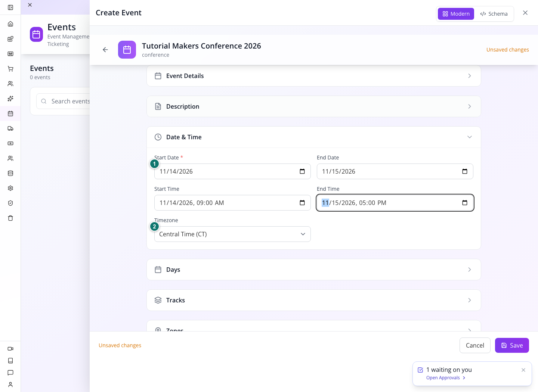Open the video camera sidebar icon

pyautogui.click(x=10, y=349)
